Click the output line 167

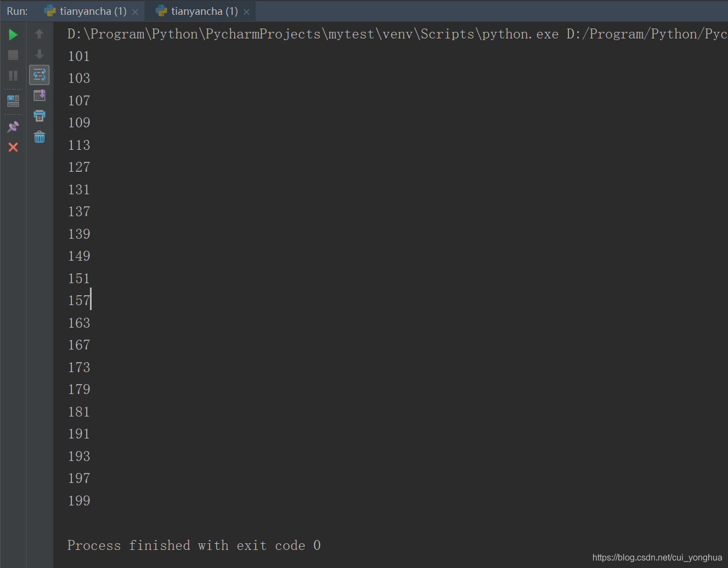(79, 345)
